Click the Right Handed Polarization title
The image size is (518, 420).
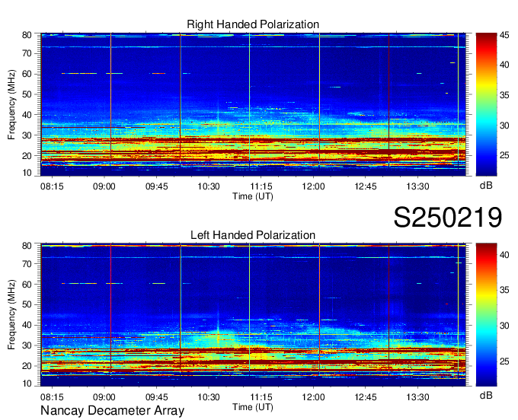253,24
